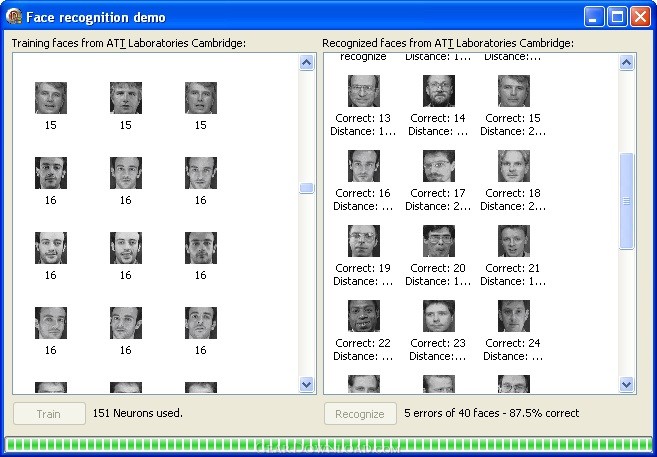Pick the face thumbnail labeled Correct: 20
The width and height of the screenshot is (657, 457).
[439, 241]
